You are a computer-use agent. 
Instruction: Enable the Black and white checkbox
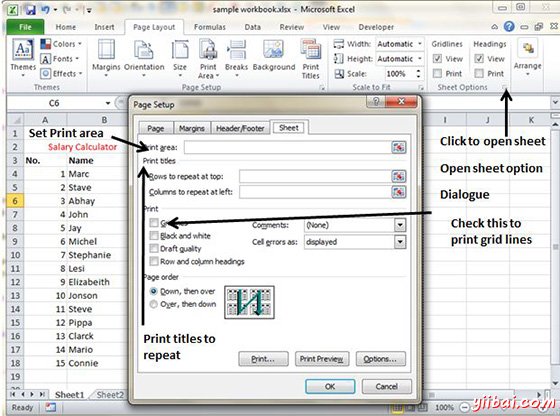click(x=154, y=236)
